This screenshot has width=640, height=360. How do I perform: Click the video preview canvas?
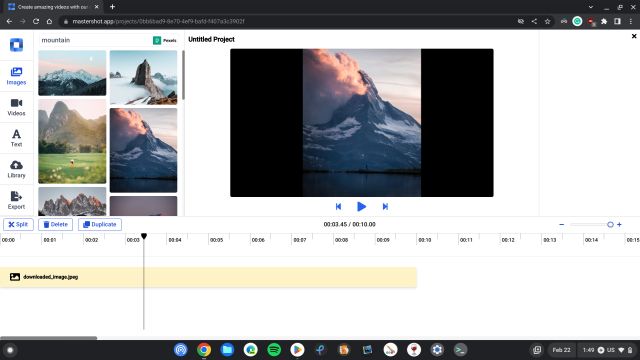tap(362, 123)
